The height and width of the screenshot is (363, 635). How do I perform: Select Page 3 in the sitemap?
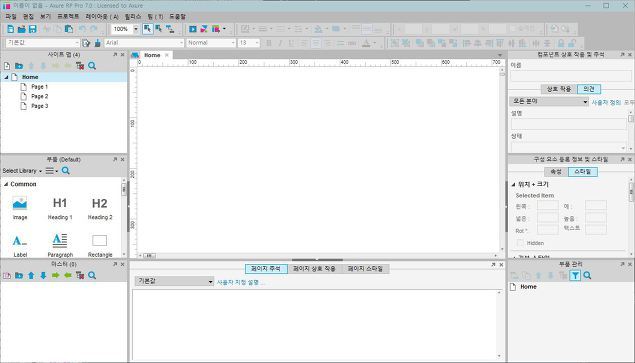pyautogui.click(x=39, y=106)
